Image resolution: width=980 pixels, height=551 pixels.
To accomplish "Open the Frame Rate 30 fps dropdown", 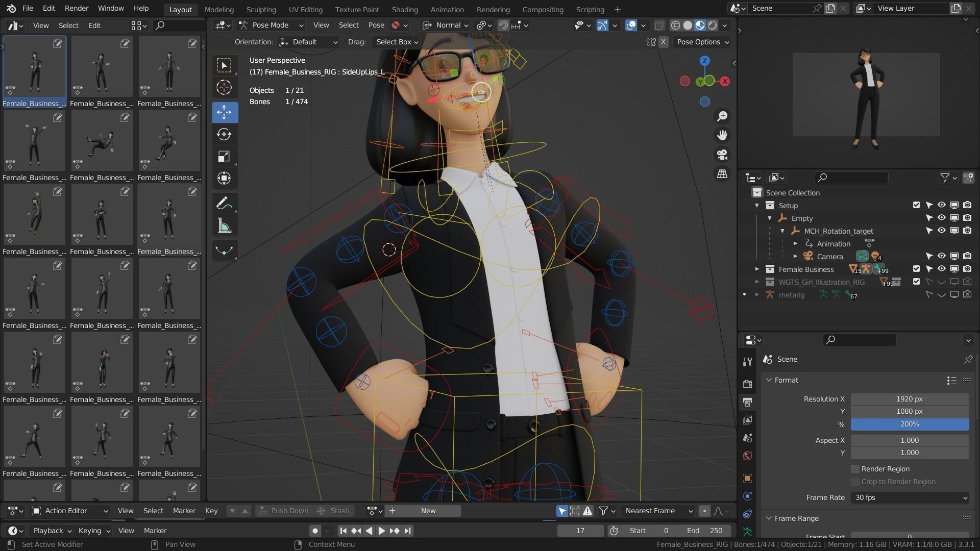I will coord(910,497).
